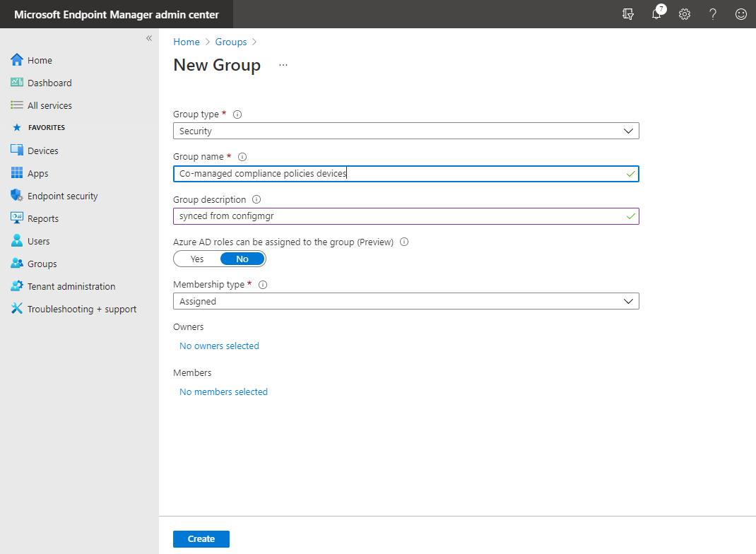Click the Home breadcrumb link
This screenshot has height=554, width=756.
pos(186,42)
